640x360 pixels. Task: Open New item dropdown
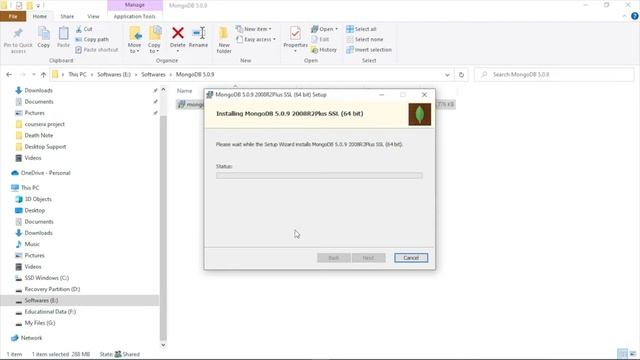point(253,29)
